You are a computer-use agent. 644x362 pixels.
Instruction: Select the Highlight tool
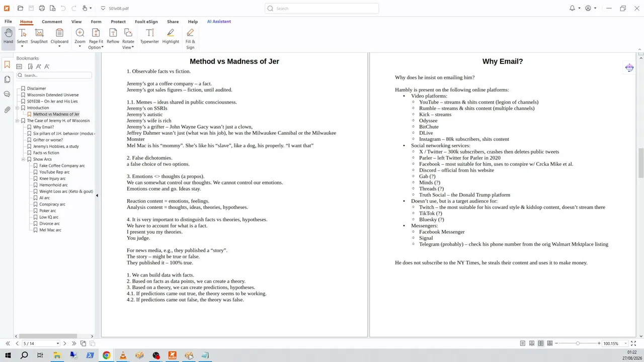tap(171, 36)
